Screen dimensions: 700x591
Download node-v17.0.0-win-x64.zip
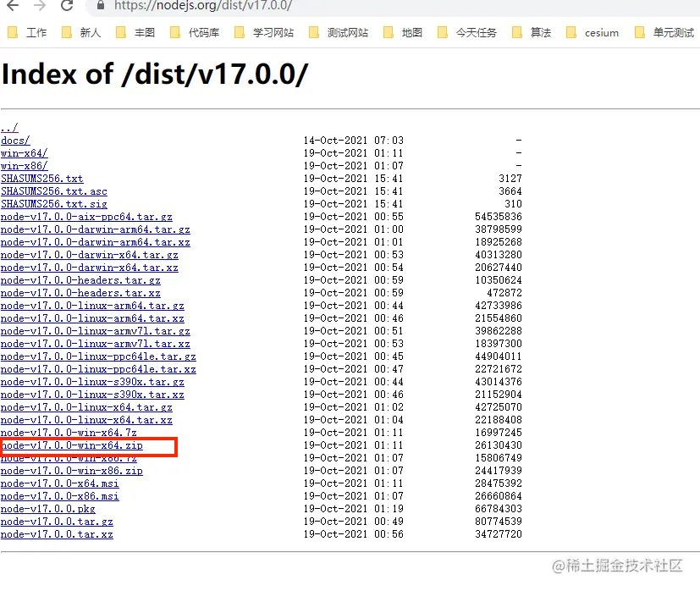[72, 446]
